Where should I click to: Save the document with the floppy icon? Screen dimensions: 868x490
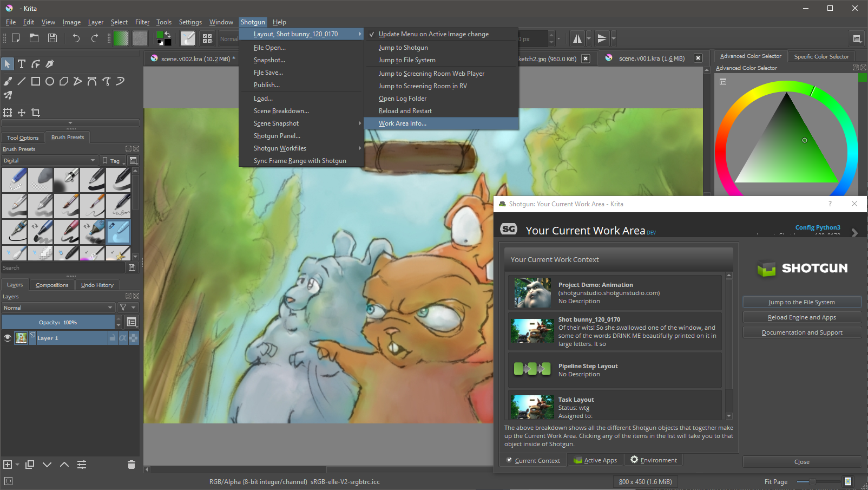(52, 38)
